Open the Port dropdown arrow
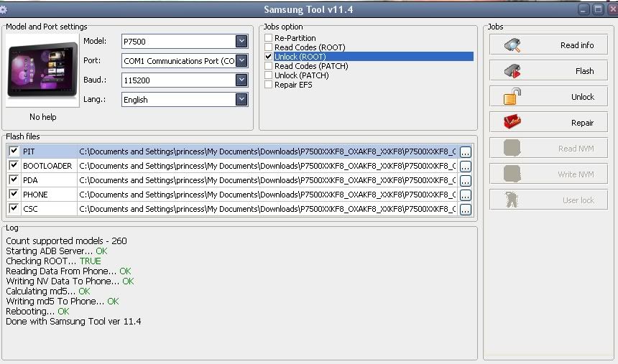 coord(241,60)
